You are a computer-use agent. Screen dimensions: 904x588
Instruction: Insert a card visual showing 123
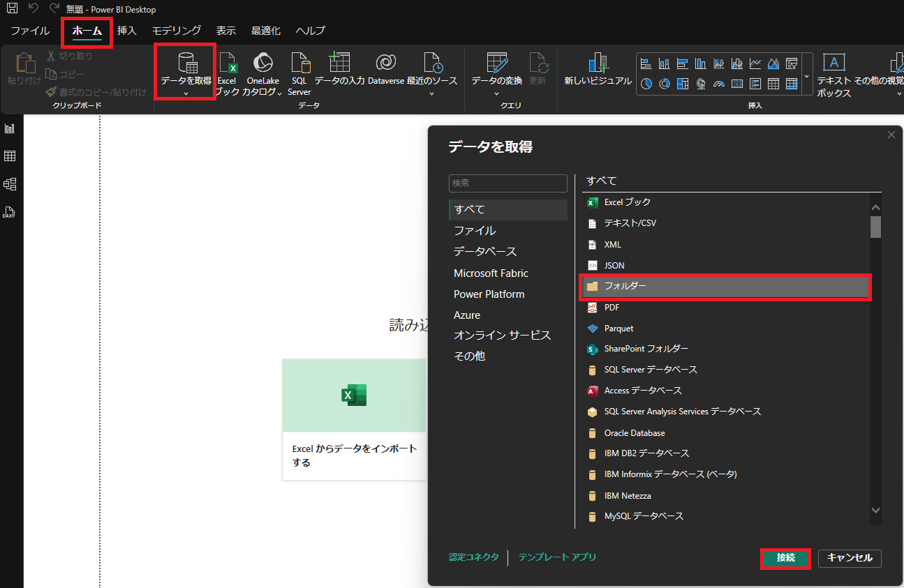tap(737, 84)
